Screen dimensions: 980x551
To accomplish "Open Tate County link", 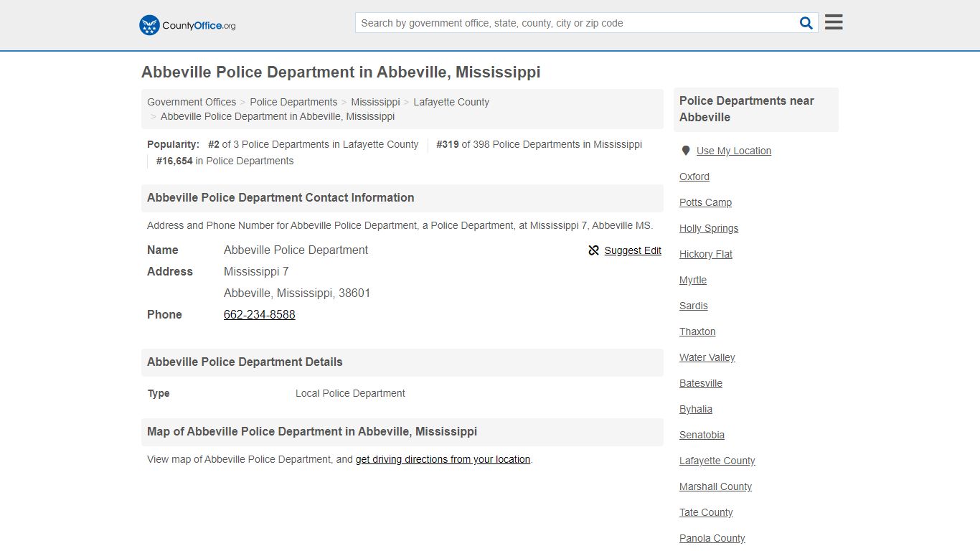I will coord(706,512).
